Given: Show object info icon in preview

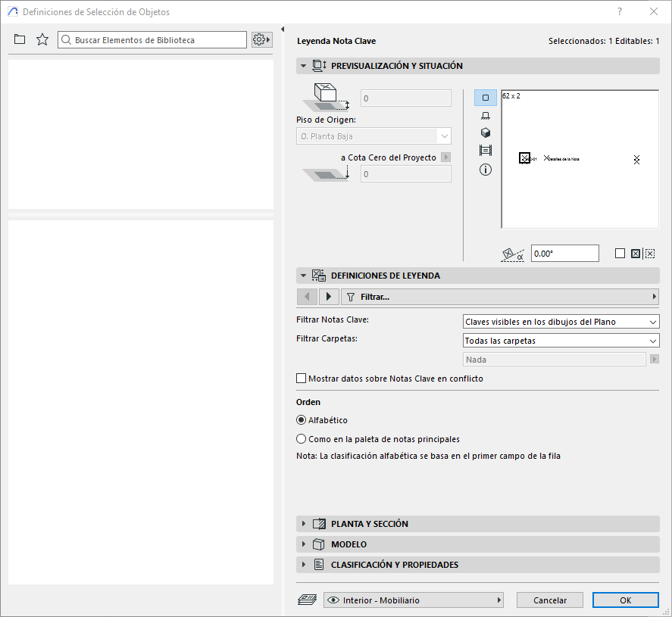Looking at the screenshot, I should pos(486,170).
